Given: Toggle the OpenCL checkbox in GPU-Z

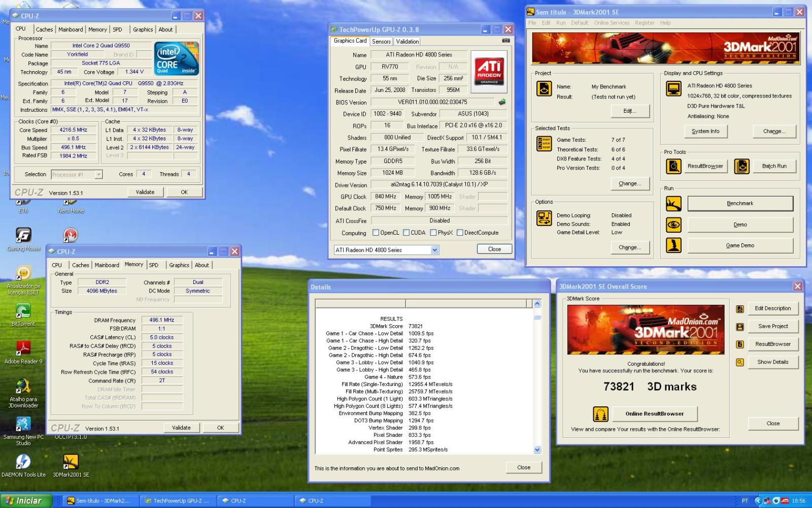Looking at the screenshot, I should 376,233.
